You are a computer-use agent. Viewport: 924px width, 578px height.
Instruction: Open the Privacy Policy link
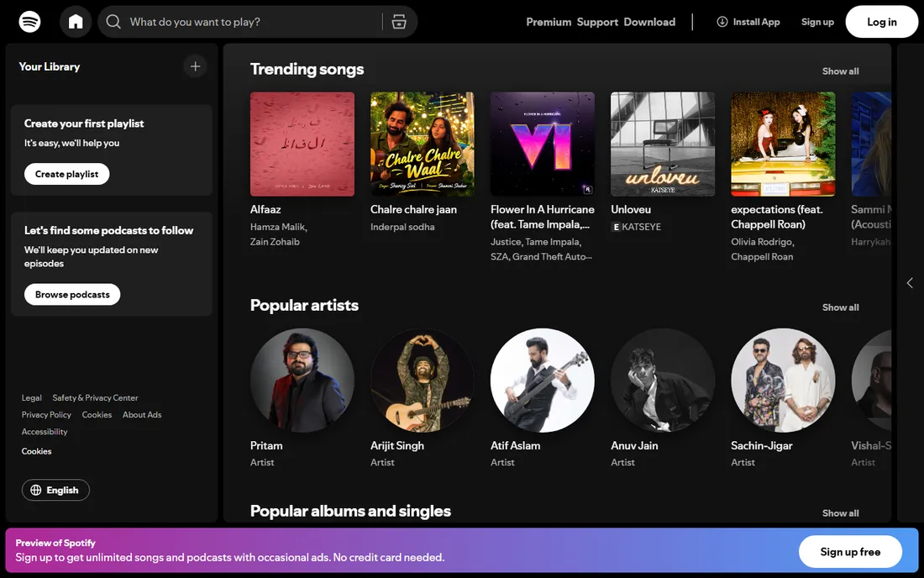46,415
